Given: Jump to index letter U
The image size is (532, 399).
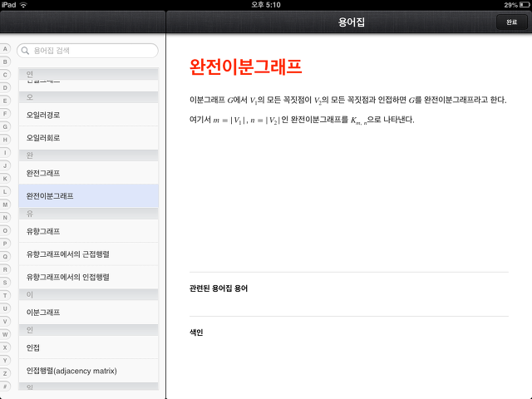Looking at the screenshot, I should [x=5, y=308].
